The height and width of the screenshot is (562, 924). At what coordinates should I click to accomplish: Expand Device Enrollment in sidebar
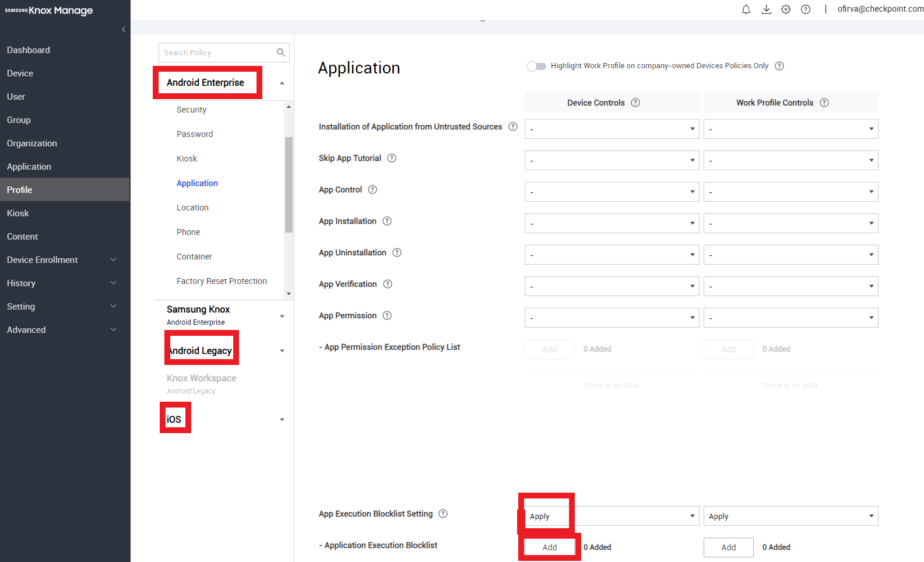coord(114,259)
